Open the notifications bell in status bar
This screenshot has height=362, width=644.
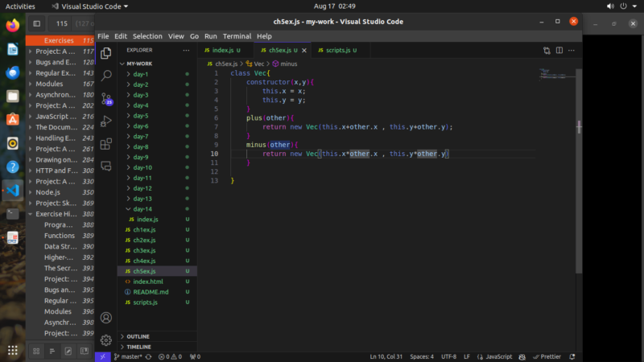572,356
